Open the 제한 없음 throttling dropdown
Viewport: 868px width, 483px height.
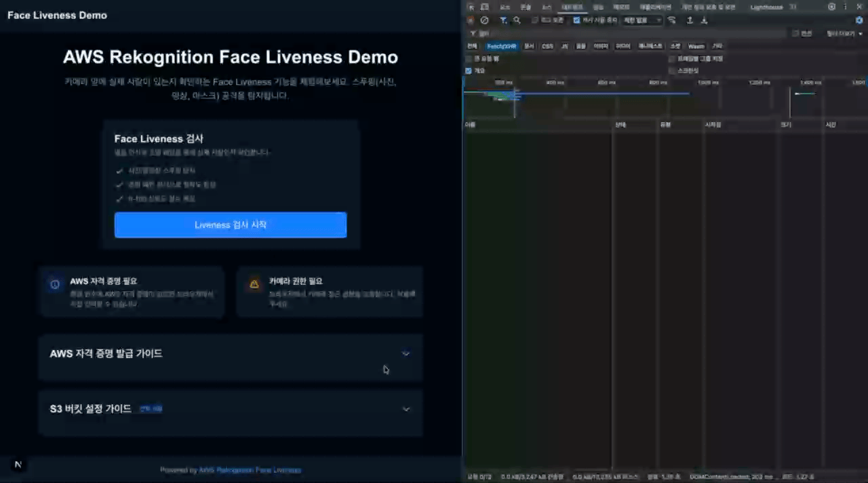[x=642, y=20]
